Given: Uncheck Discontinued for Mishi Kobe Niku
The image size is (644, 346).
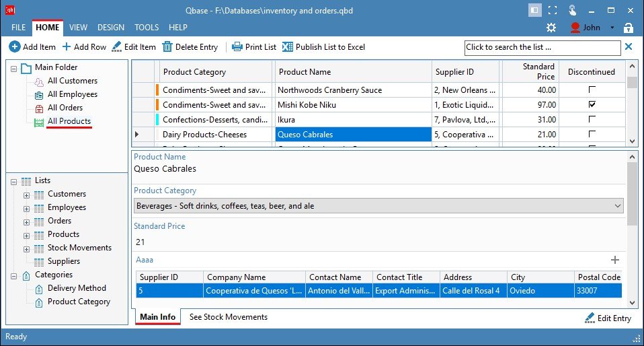Looking at the screenshot, I should coord(592,104).
